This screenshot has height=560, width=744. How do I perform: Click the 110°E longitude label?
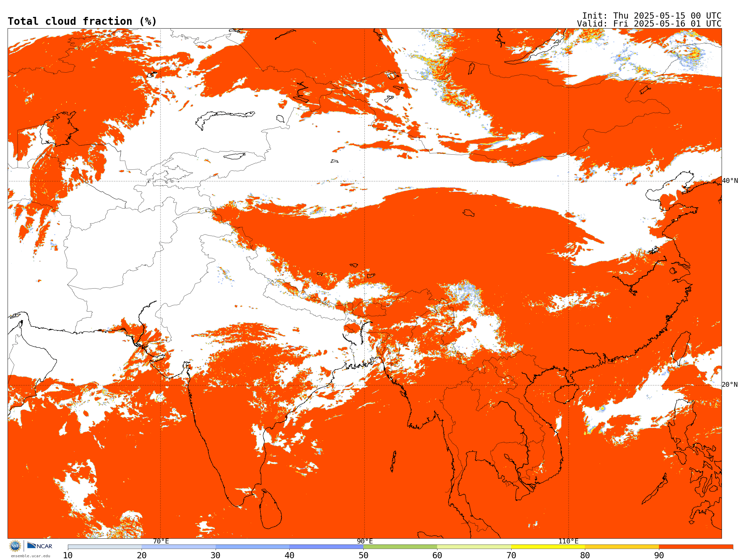568,541
